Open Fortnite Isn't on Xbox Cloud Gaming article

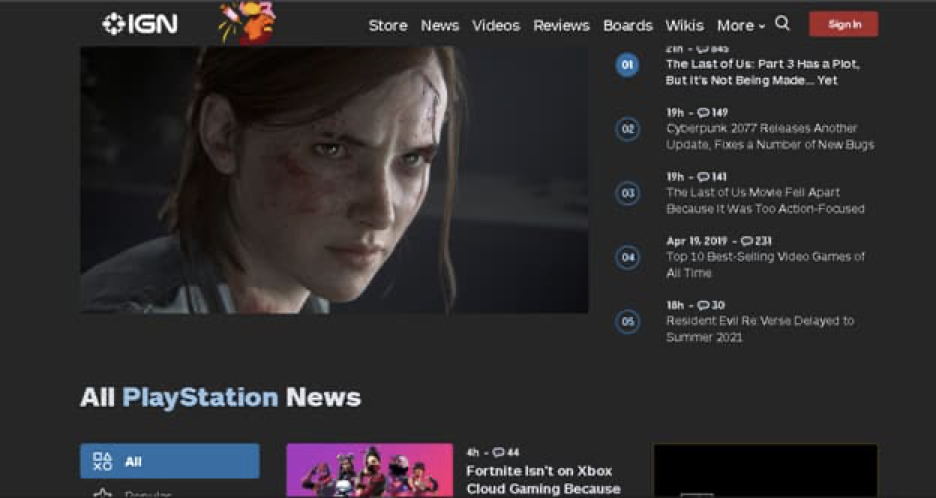click(x=543, y=479)
